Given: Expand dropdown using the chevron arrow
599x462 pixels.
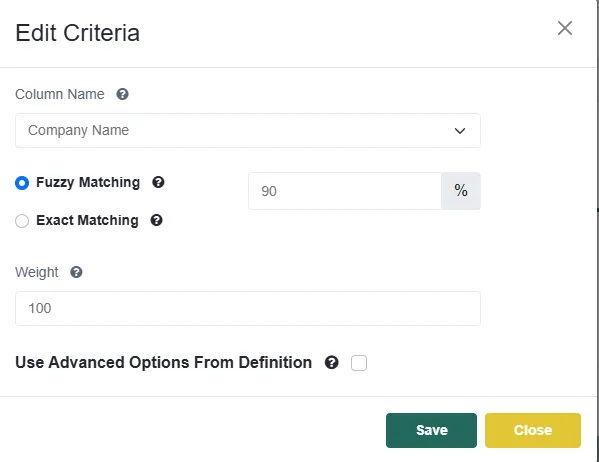Looking at the screenshot, I should coord(460,131).
